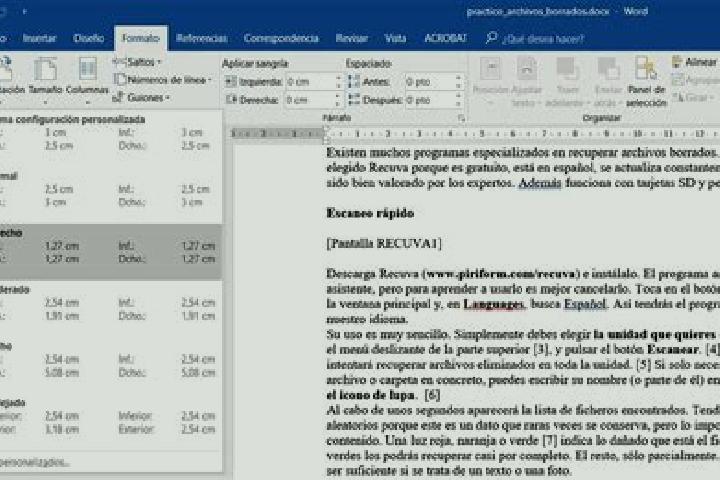720x480 pixels.
Task: Open the Saltos breaks dropdown
Action: tap(138, 62)
